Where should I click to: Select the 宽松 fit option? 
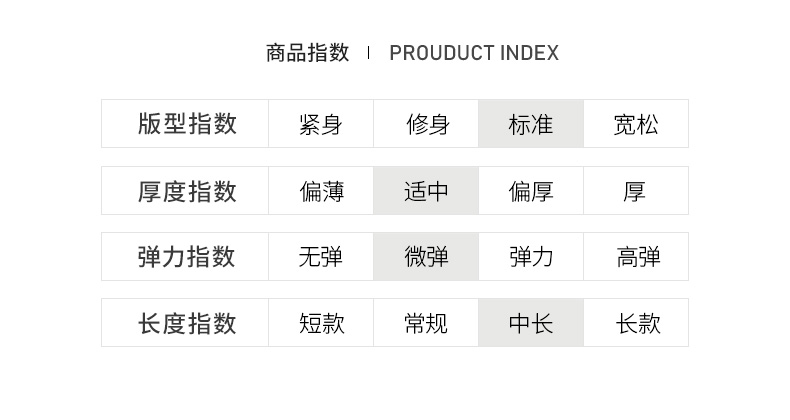point(636,124)
